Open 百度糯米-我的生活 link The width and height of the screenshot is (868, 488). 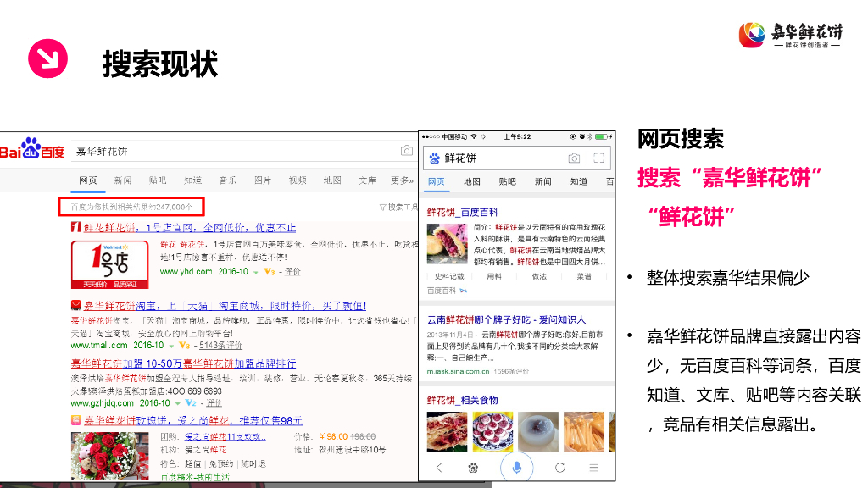click(x=194, y=477)
